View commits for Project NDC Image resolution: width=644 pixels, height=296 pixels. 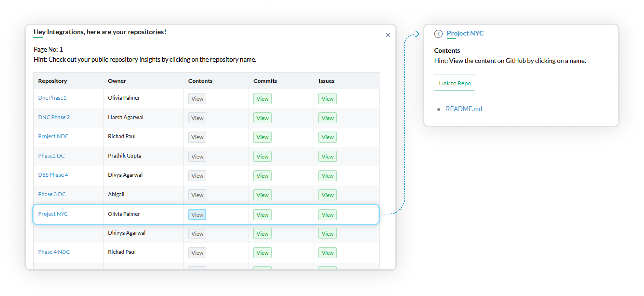point(262,137)
